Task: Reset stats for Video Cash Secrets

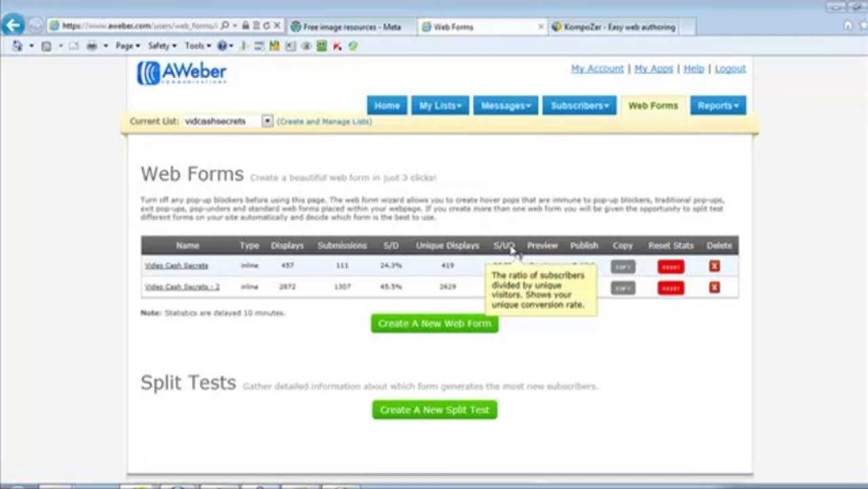Action: (x=671, y=267)
